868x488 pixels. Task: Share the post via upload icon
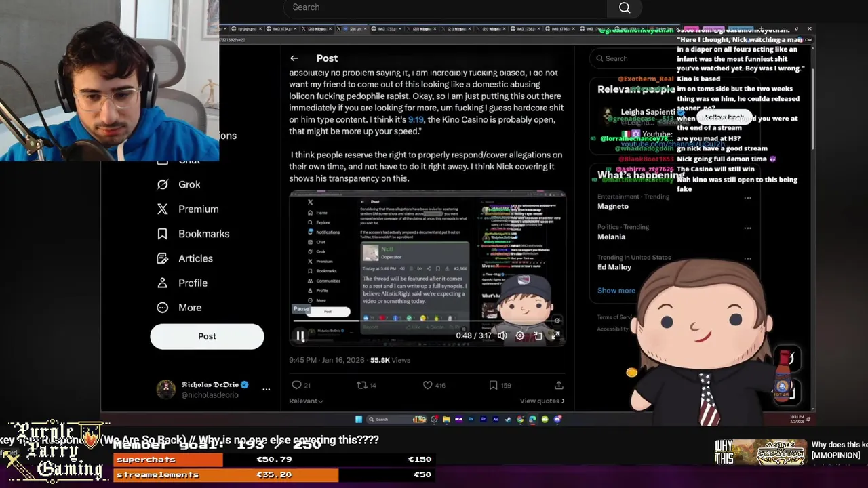559,385
